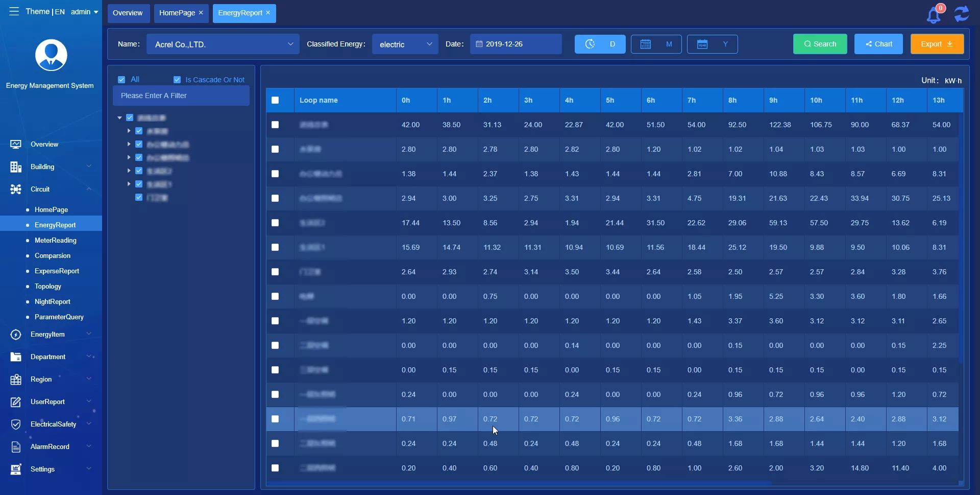The height and width of the screenshot is (495, 980).
Task: Check the table header select-all checkbox
Action: click(275, 100)
